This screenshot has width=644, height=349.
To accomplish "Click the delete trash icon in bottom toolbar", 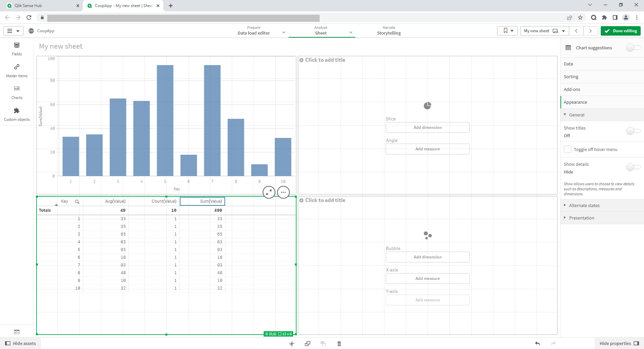I will pyautogui.click(x=339, y=343).
